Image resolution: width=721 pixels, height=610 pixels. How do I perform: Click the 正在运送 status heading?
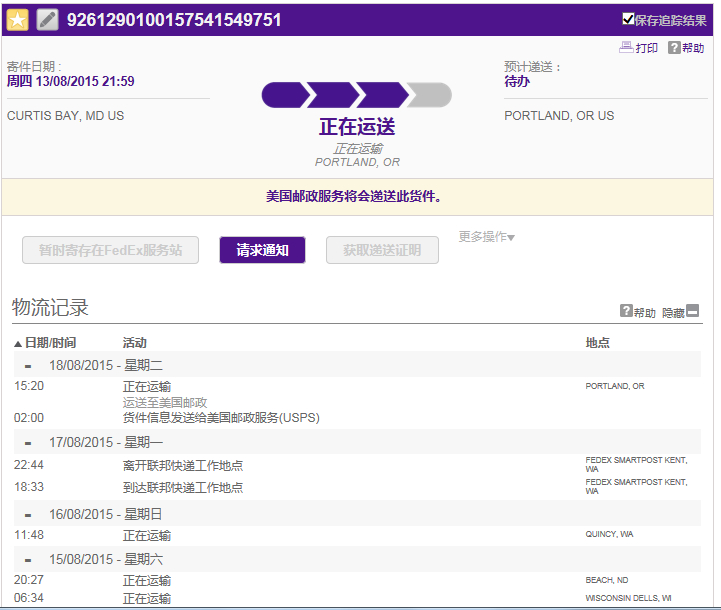(357, 126)
